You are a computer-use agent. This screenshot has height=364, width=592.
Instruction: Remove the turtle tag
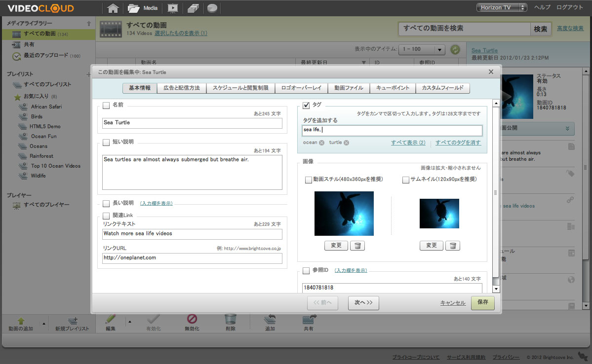[346, 143]
